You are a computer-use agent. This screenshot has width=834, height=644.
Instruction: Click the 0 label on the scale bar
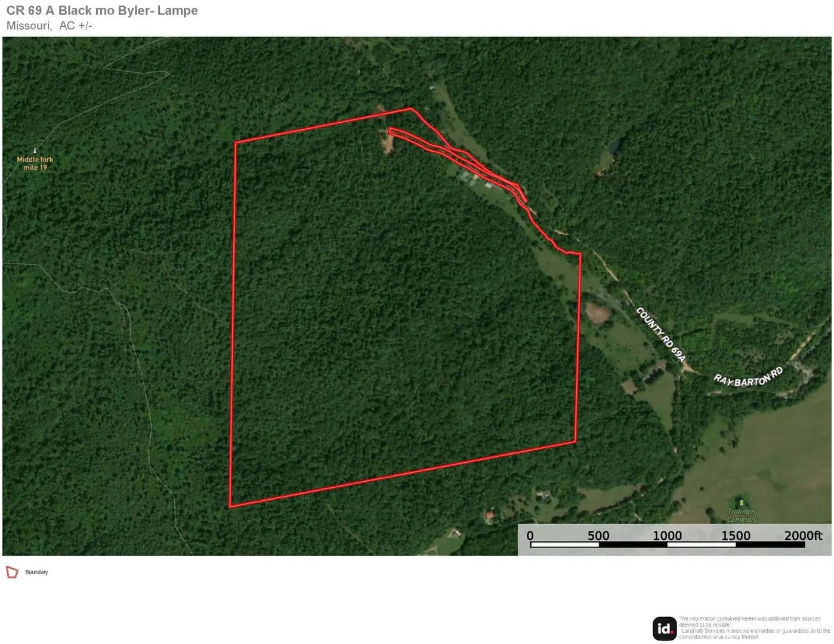[530, 535]
